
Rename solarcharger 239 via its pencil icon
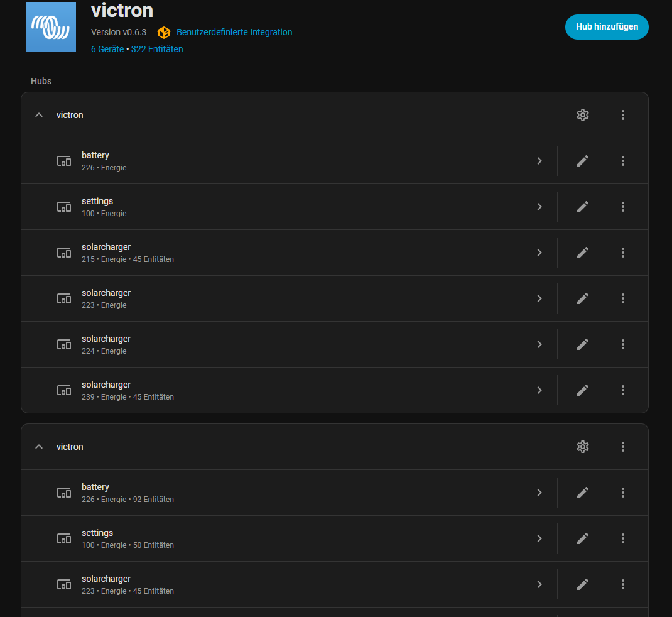[582, 390]
